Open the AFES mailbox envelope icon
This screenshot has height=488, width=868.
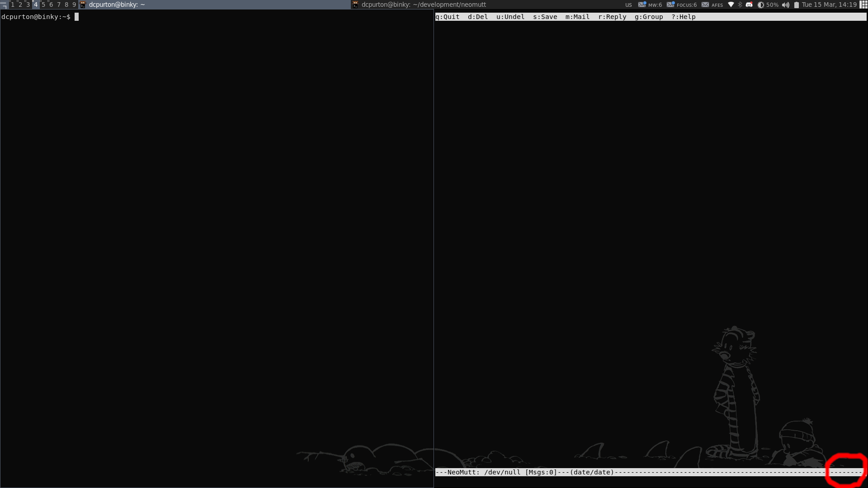[x=705, y=5]
